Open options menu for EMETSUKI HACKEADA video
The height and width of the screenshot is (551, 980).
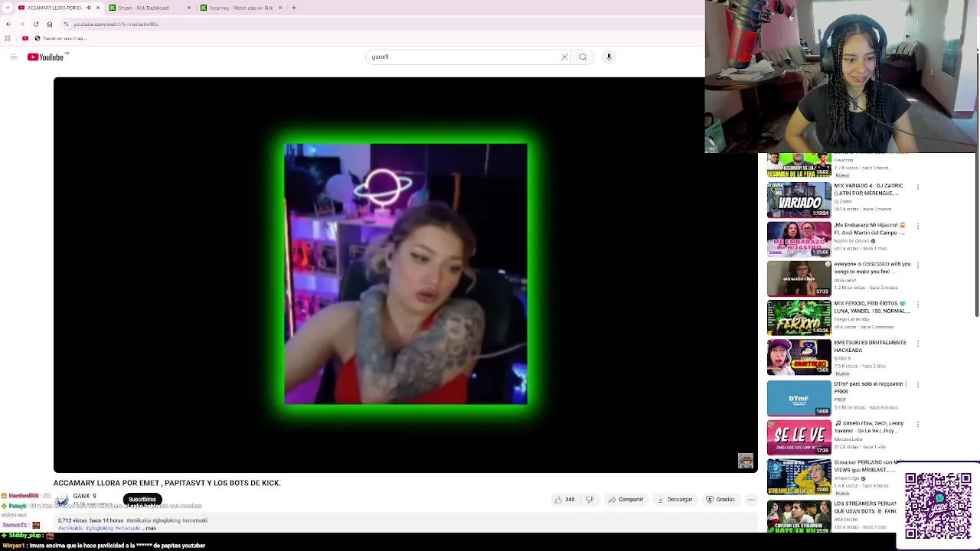pyautogui.click(x=918, y=344)
